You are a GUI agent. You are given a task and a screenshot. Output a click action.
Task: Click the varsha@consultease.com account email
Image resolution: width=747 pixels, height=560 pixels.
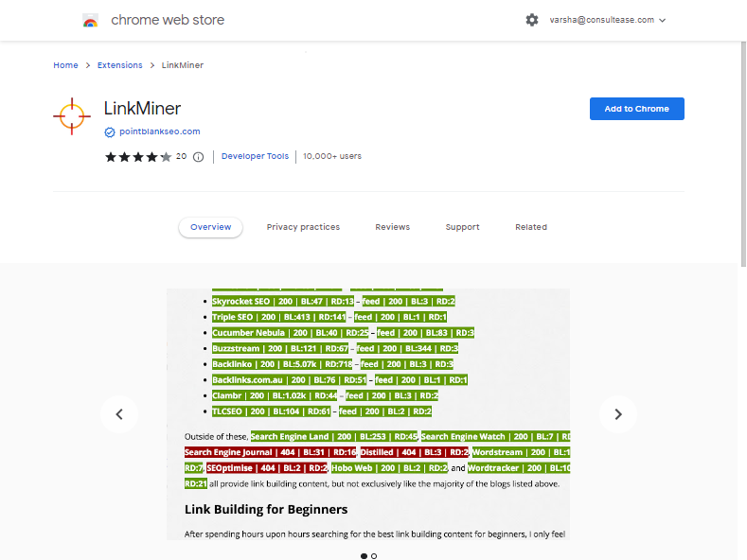pos(602,20)
